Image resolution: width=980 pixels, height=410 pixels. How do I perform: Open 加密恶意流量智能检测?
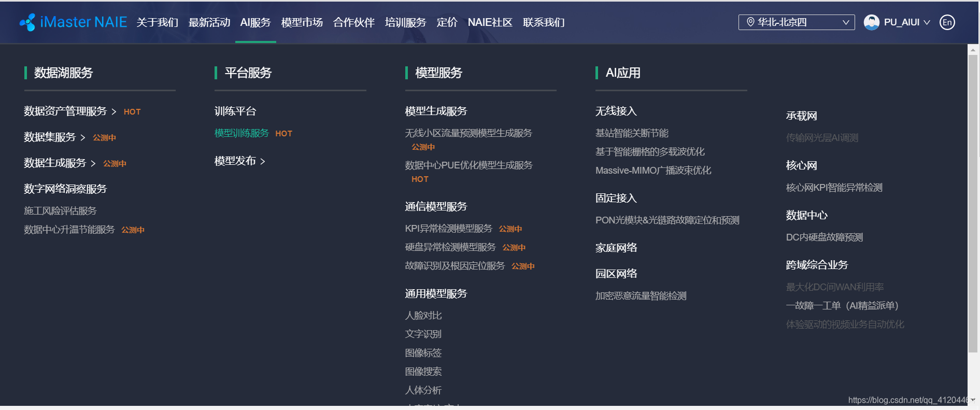[x=641, y=296]
